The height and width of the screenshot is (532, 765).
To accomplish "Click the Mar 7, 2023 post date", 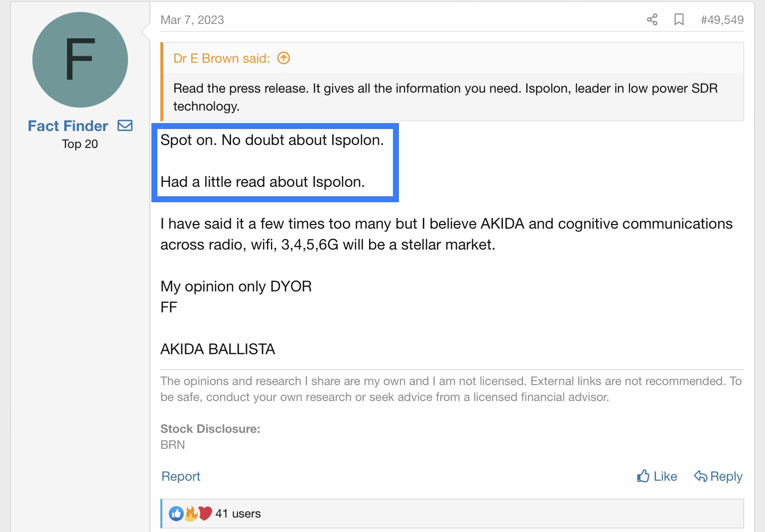I will pyautogui.click(x=192, y=20).
